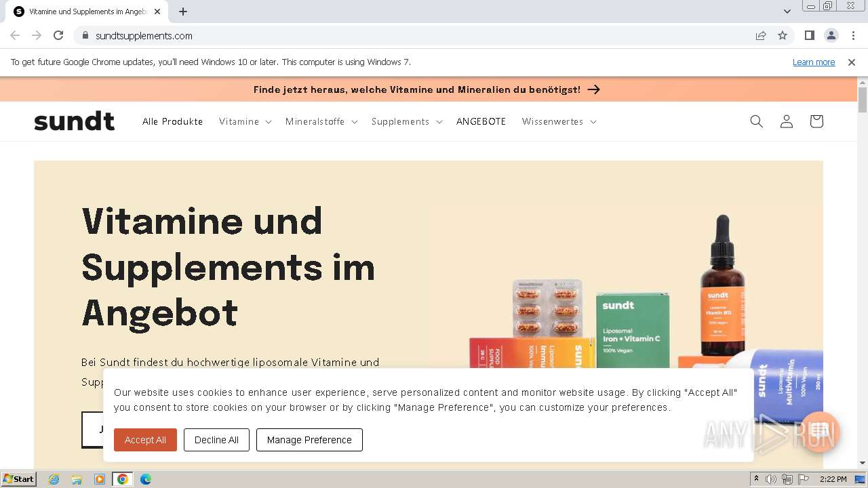This screenshot has height=488, width=868.
Task: Expand the Wissenwertes dropdown menu
Action: (559, 121)
